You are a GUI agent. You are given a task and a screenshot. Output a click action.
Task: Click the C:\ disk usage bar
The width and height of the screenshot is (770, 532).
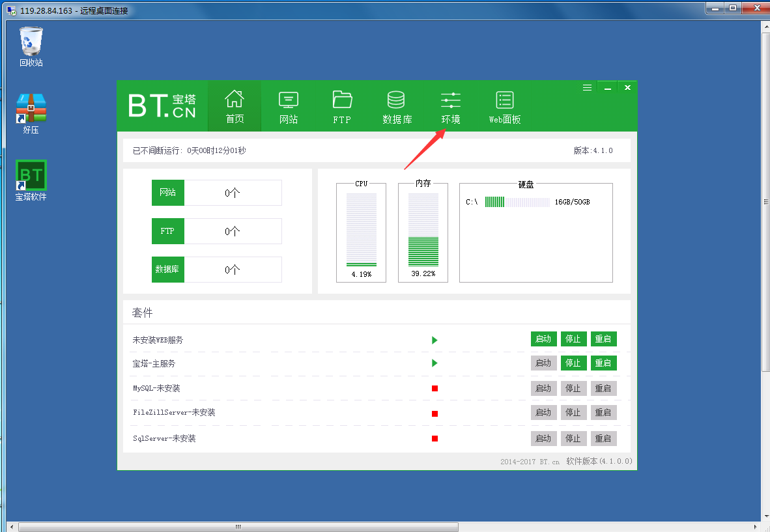click(x=517, y=203)
